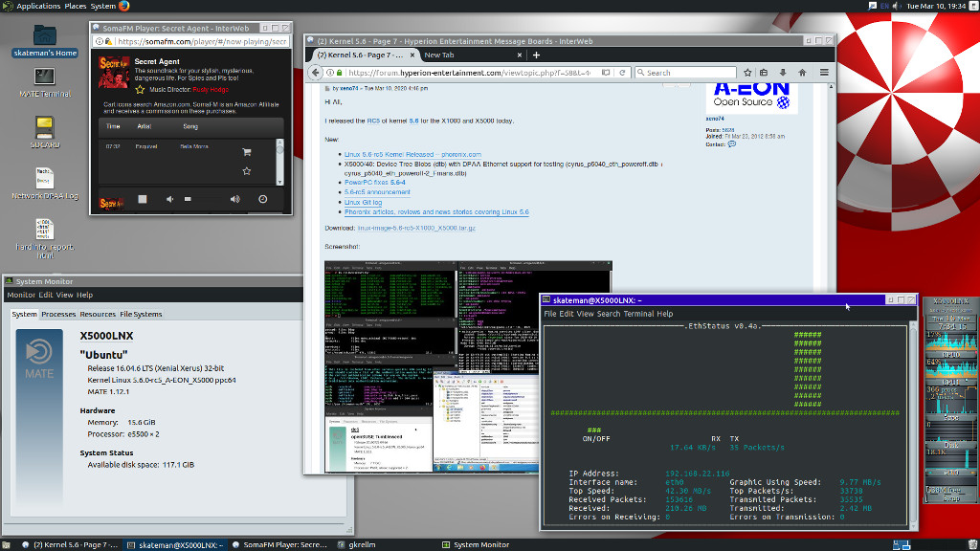
Task: Open System Monitor's Edit menu
Action: pyautogui.click(x=46, y=295)
